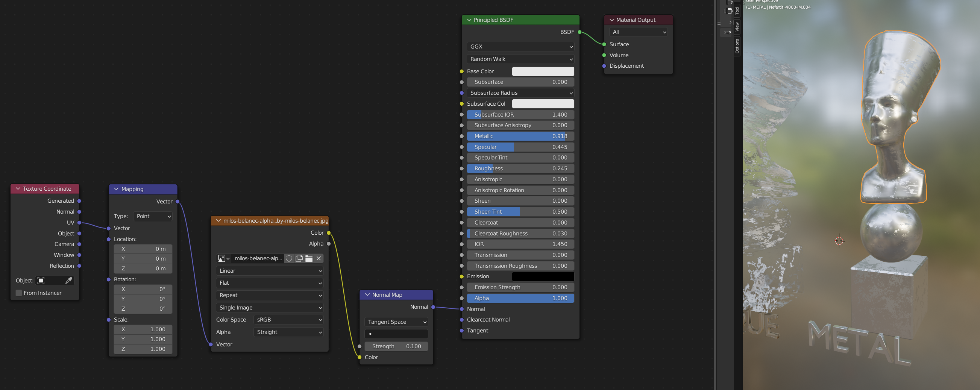The width and height of the screenshot is (980, 390).
Task: Pick object with eyedropper in Texture Coordinate
Action: (68, 281)
